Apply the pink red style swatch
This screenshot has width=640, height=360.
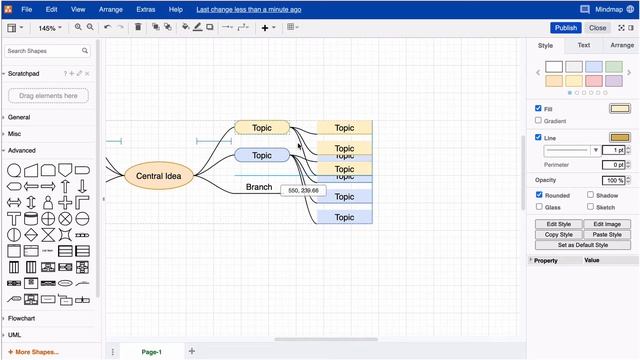[593, 81]
